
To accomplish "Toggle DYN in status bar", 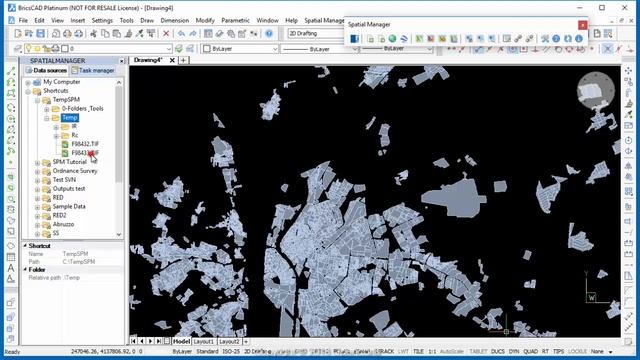I will coord(514,351).
